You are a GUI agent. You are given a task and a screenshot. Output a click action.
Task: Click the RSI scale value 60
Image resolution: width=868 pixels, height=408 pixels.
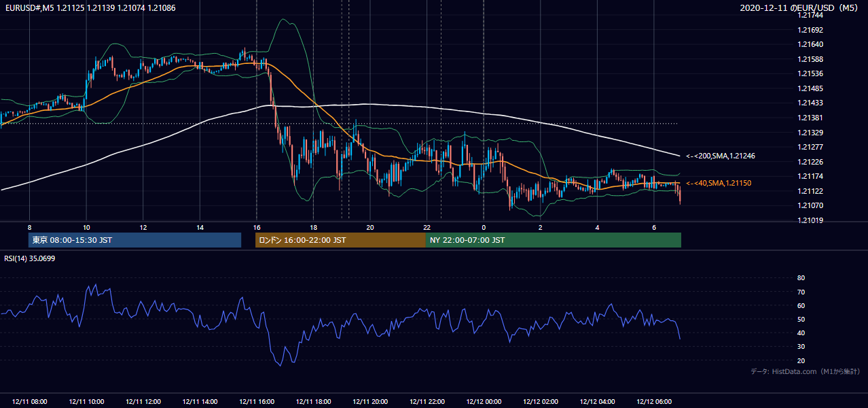801,305
